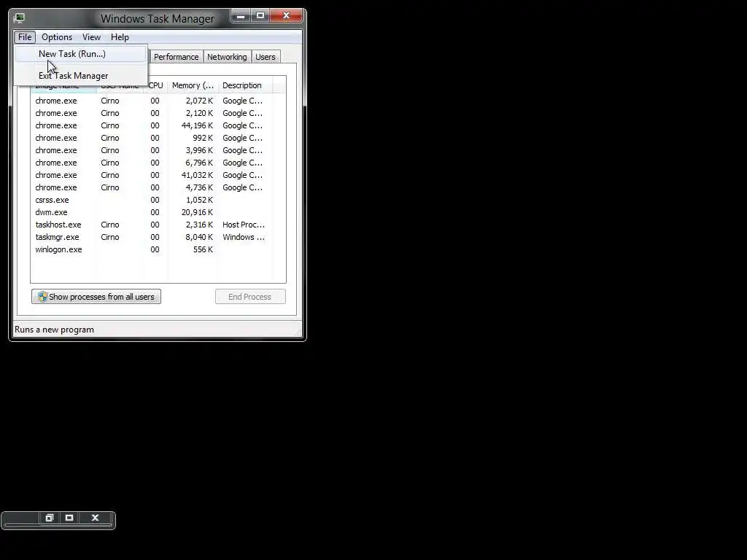Click Cirno user name in taskhost.exe row
The width and height of the screenshot is (747, 560).
(110, 225)
